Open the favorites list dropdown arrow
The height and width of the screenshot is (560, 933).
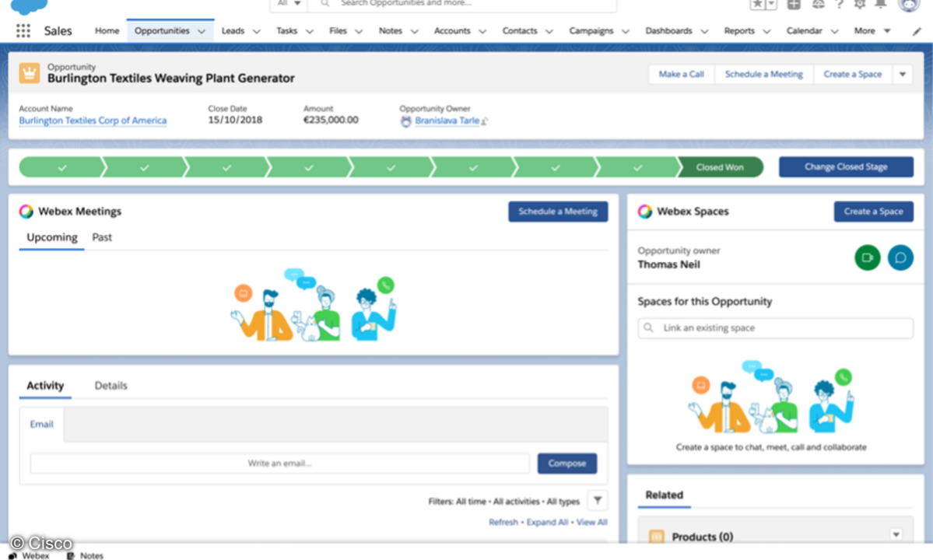pos(771,4)
